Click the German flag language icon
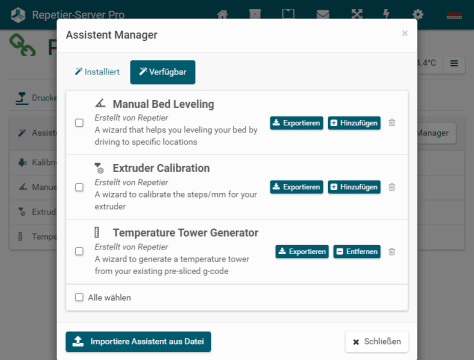Image resolution: width=474 pixels, height=360 pixels. point(454,15)
